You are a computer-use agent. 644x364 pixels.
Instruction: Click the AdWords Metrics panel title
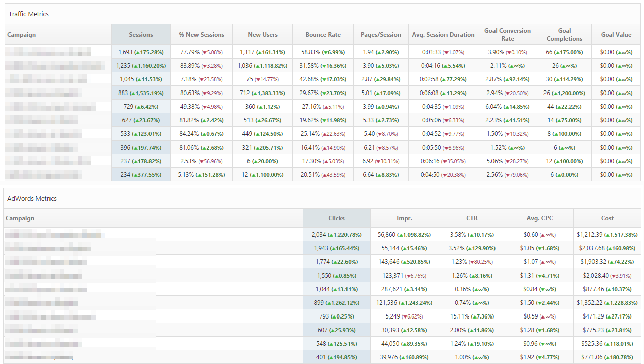tap(32, 199)
